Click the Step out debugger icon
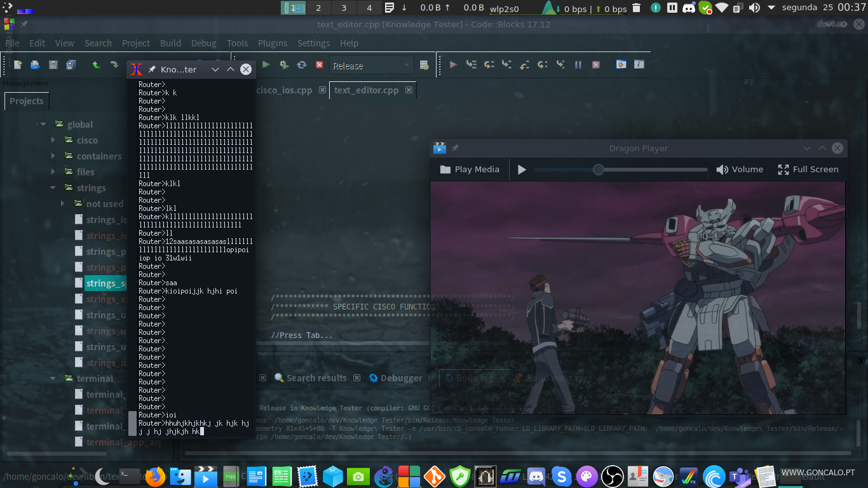Viewport: 868px width, 488px height. pyautogui.click(x=524, y=65)
